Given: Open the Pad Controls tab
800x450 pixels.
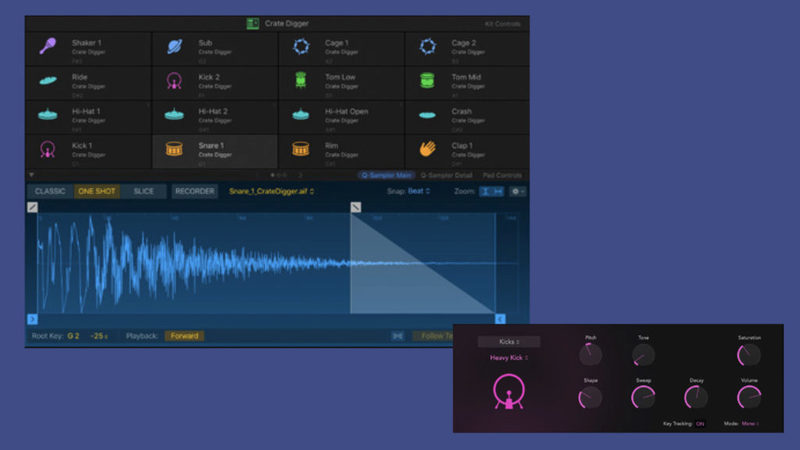Looking at the screenshot, I should [x=502, y=175].
